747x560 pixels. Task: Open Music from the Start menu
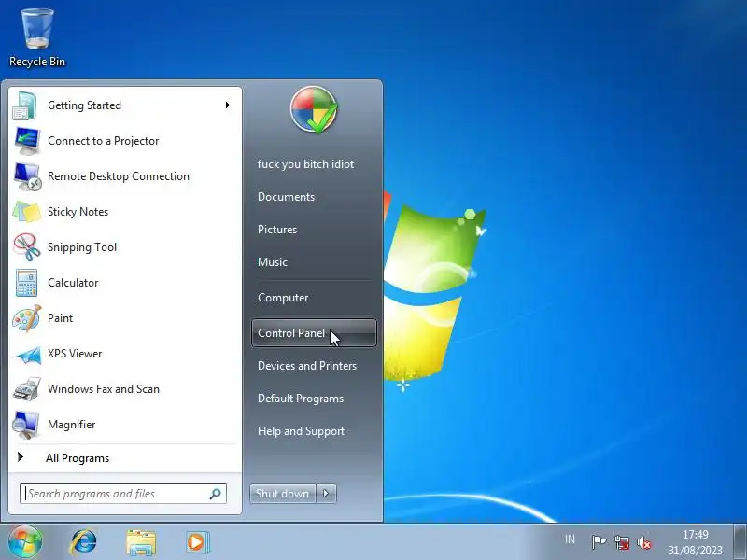(273, 262)
